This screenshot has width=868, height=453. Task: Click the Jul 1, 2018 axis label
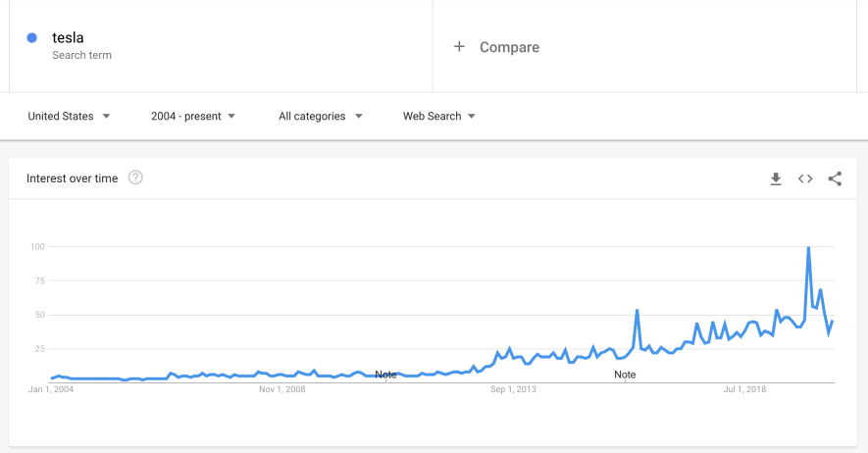tap(744, 389)
